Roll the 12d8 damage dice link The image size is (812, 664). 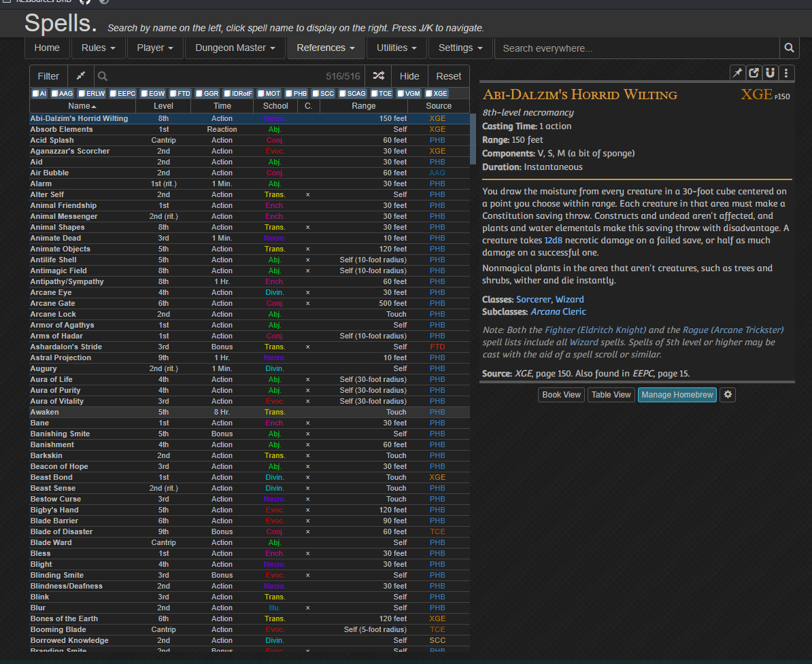553,241
